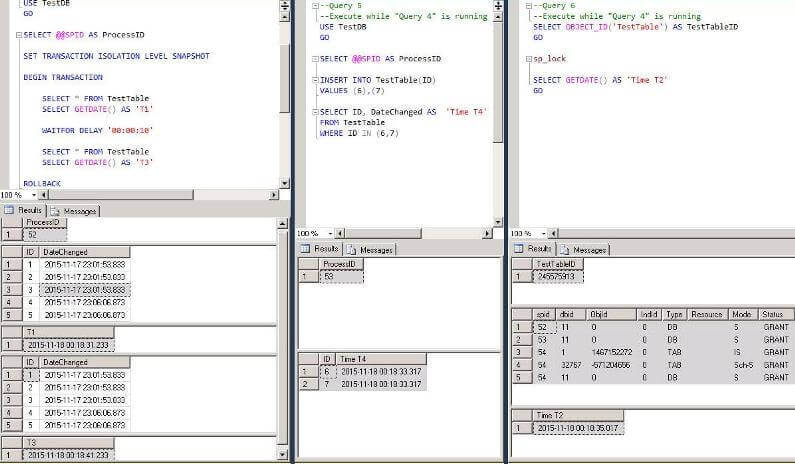This screenshot has height=464, width=795.
Task: Select T1 value 2015-11-18 00:18:31.233
Action: point(68,345)
